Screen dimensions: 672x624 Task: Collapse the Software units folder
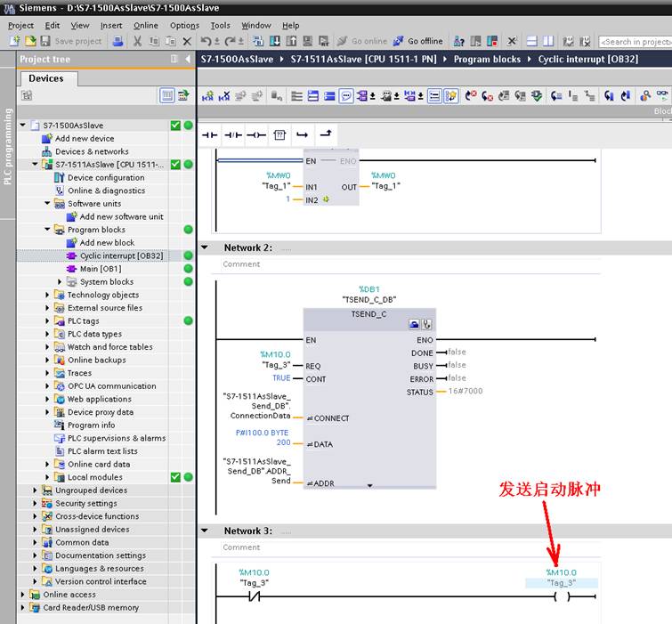[x=47, y=203]
